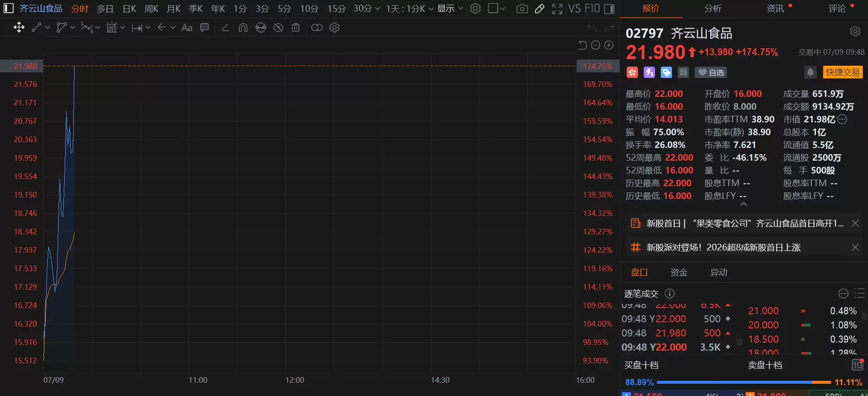868x396 pixels.
Task: Open 快捷交易 quick trade button
Action: pyautogui.click(x=843, y=72)
